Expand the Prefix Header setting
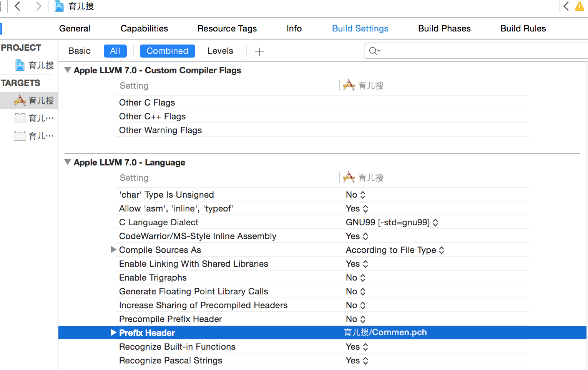Screen dimensions: 588x370 pos(113,332)
